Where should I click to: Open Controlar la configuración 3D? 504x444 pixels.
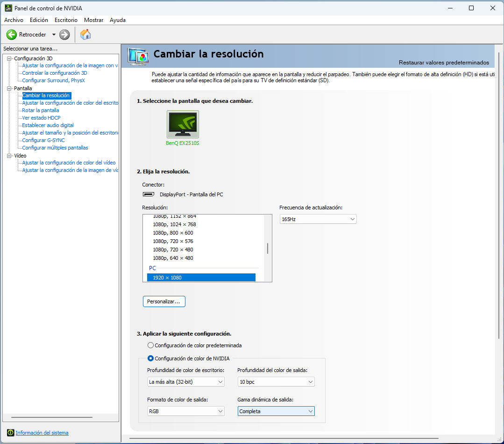pos(55,73)
